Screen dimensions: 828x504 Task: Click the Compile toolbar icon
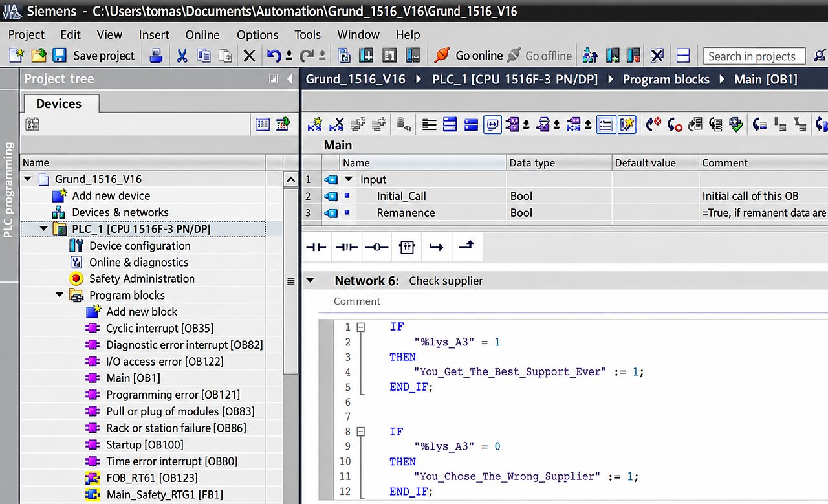coord(345,56)
